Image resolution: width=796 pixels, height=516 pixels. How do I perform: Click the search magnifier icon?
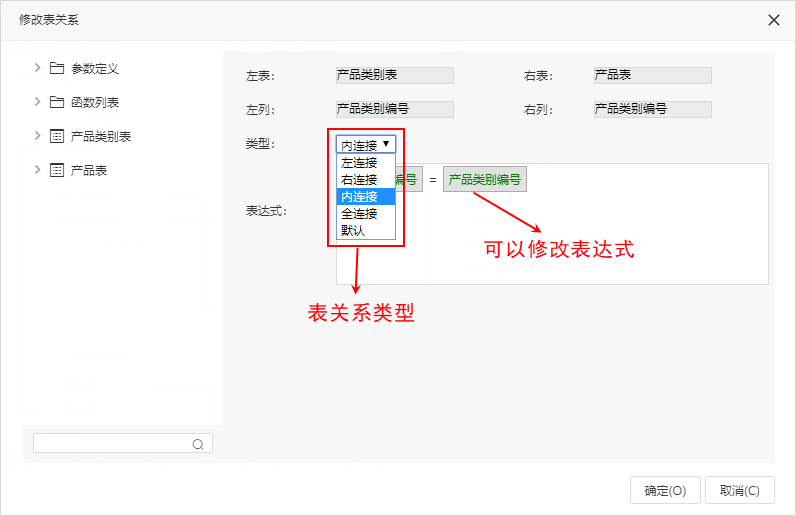coord(198,444)
